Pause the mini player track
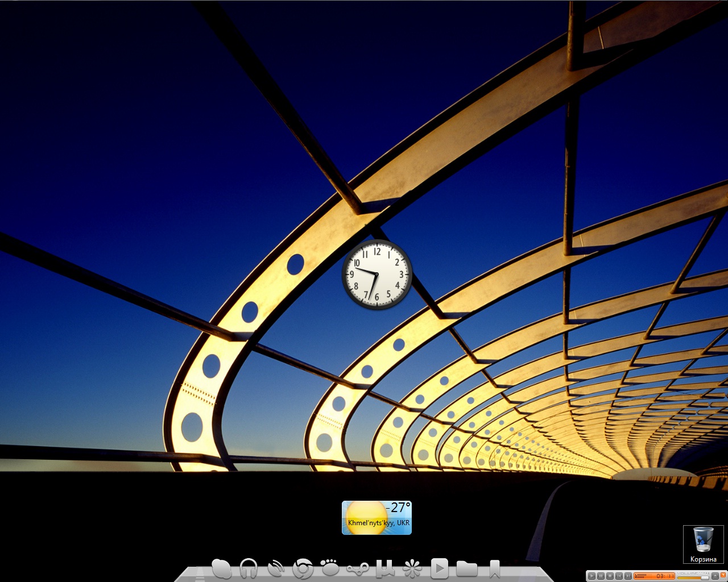This screenshot has height=582, width=728. (601, 576)
